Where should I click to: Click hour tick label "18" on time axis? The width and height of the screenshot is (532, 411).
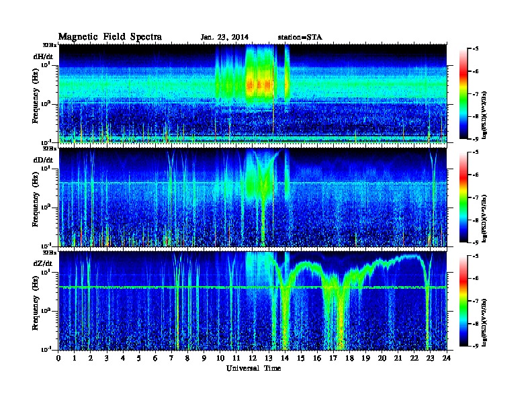click(349, 358)
